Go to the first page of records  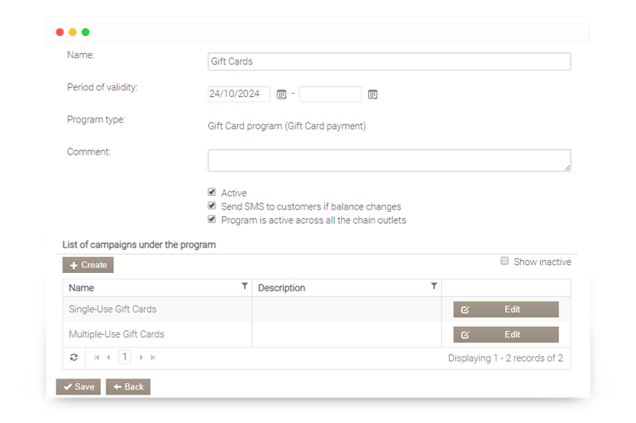pos(97,357)
